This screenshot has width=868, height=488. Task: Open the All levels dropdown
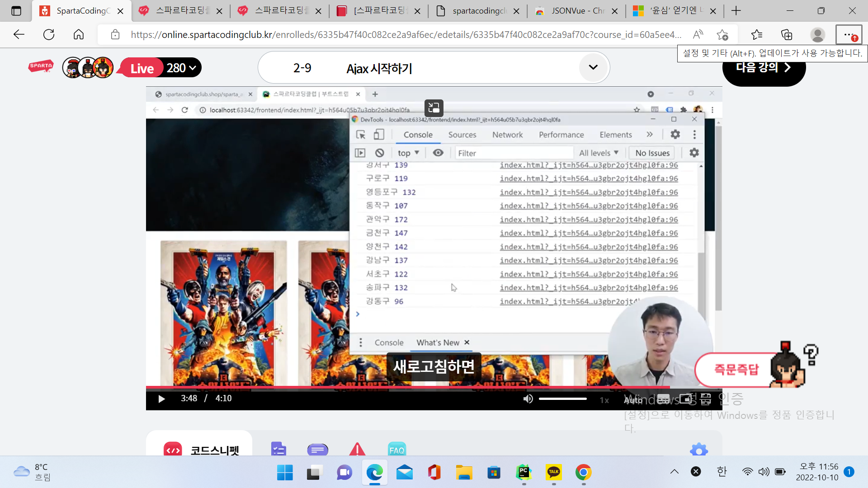click(599, 153)
